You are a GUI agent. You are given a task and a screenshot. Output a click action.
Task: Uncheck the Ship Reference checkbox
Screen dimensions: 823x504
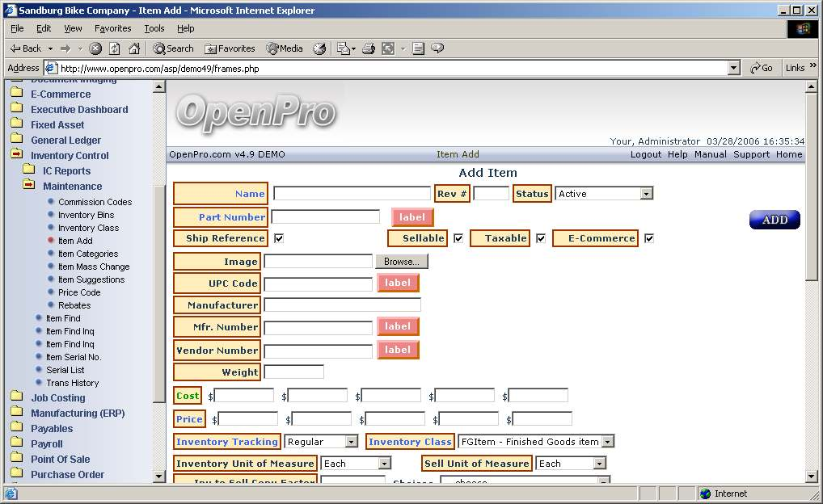[x=279, y=238]
